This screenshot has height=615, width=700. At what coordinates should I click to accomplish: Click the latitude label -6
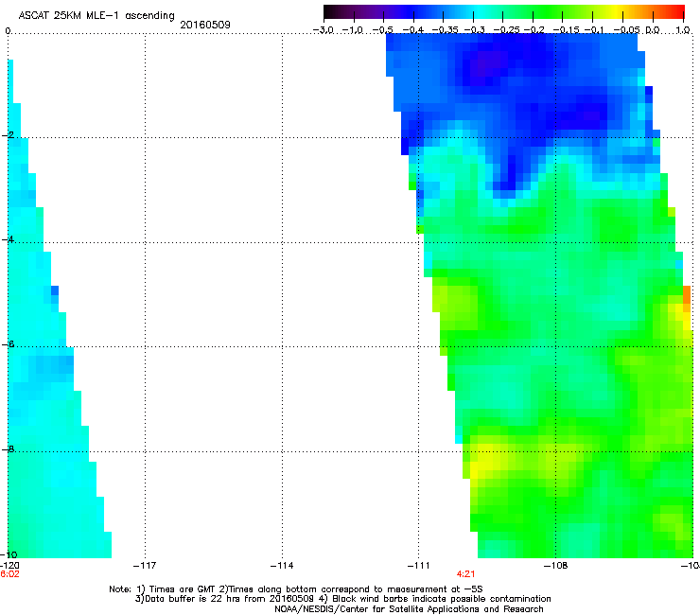8,343
